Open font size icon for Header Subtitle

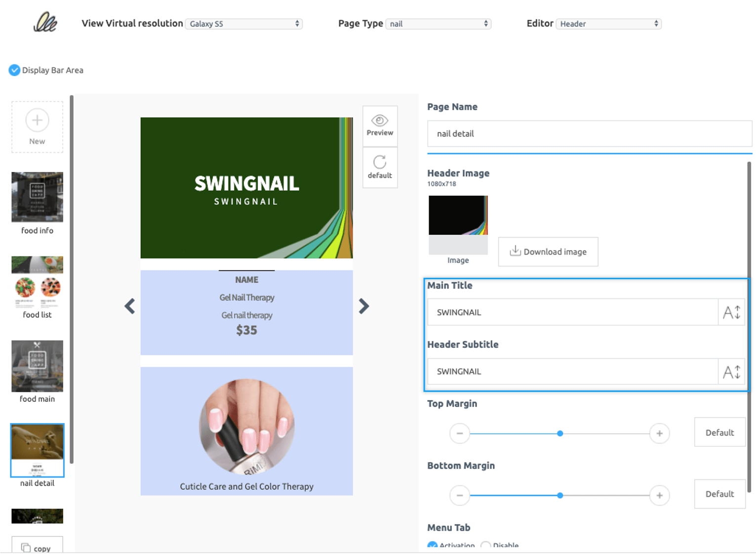[x=731, y=372]
